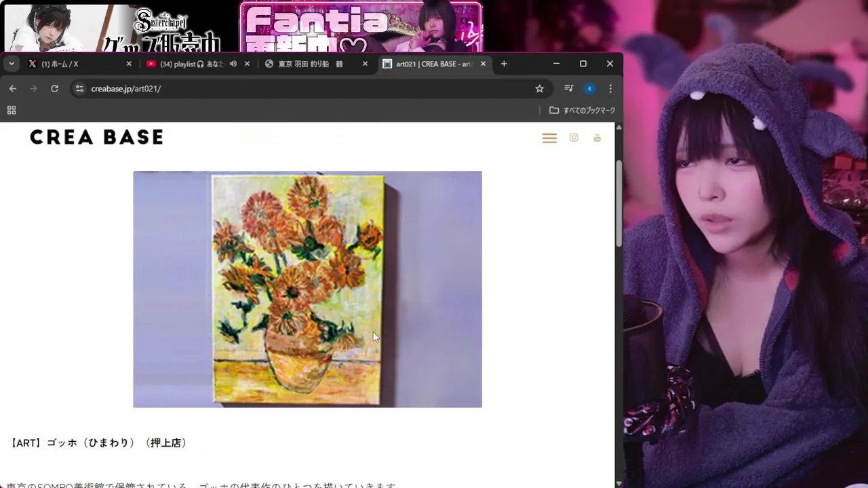Open the apps grid in bookmarks bar

tap(12, 110)
